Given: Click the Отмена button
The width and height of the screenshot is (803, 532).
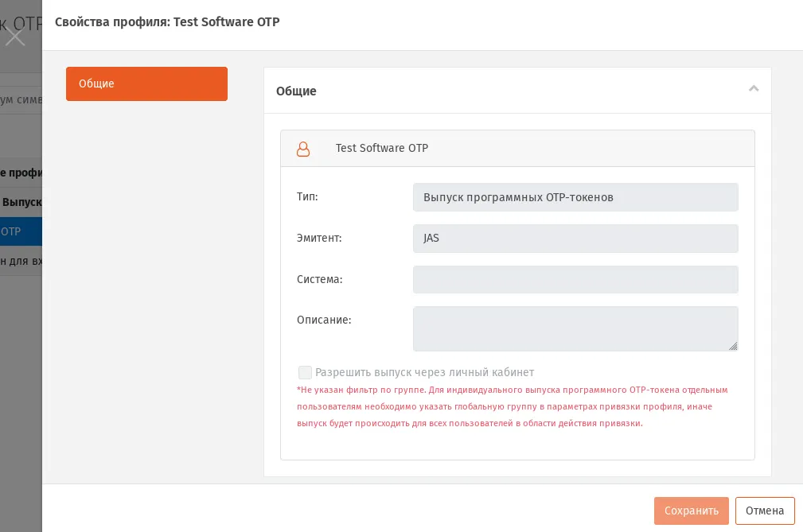Looking at the screenshot, I should coord(765,511).
